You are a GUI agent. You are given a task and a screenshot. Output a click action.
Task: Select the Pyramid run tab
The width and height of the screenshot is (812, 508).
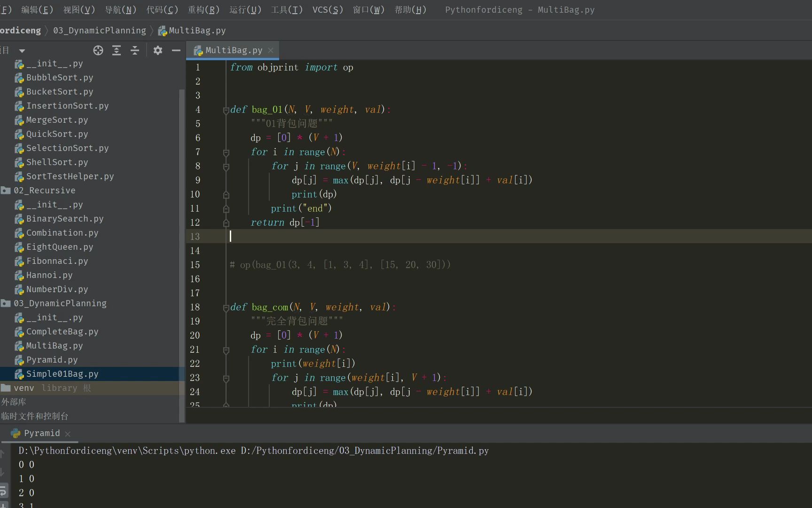[41, 433]
